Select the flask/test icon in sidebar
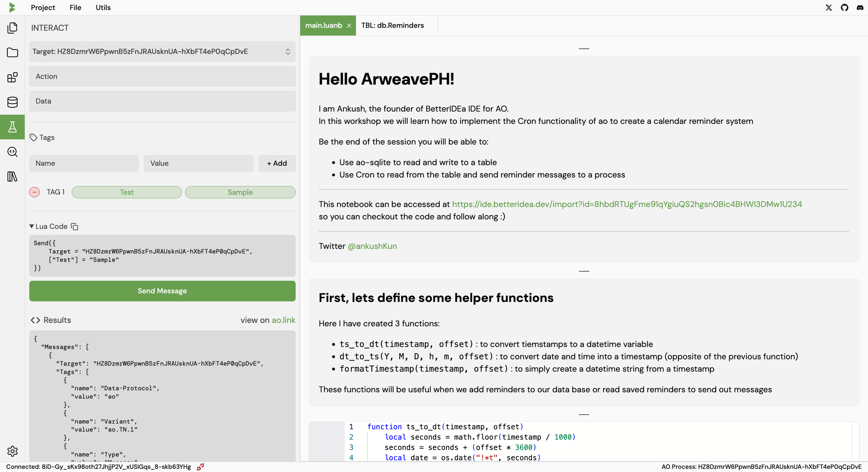 12,127
